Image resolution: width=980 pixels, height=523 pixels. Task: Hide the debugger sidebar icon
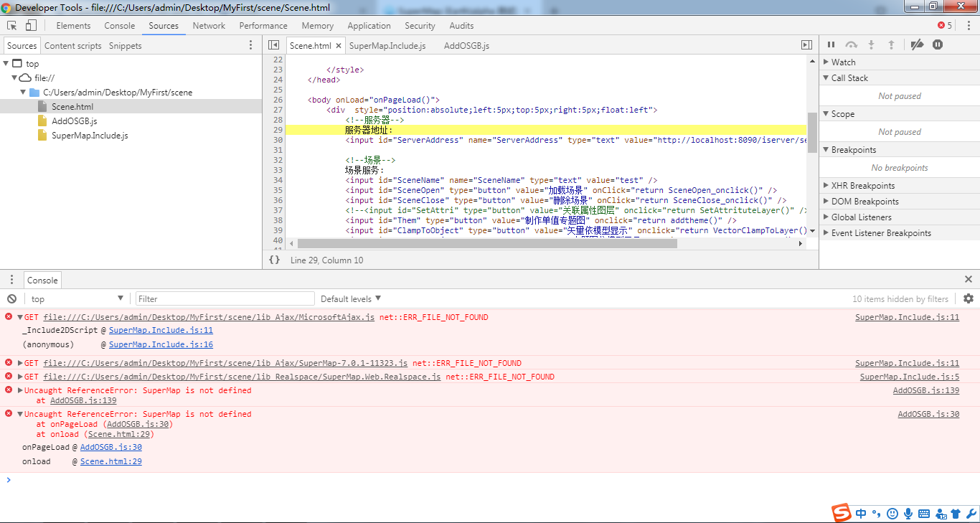(x=807, y=44)
